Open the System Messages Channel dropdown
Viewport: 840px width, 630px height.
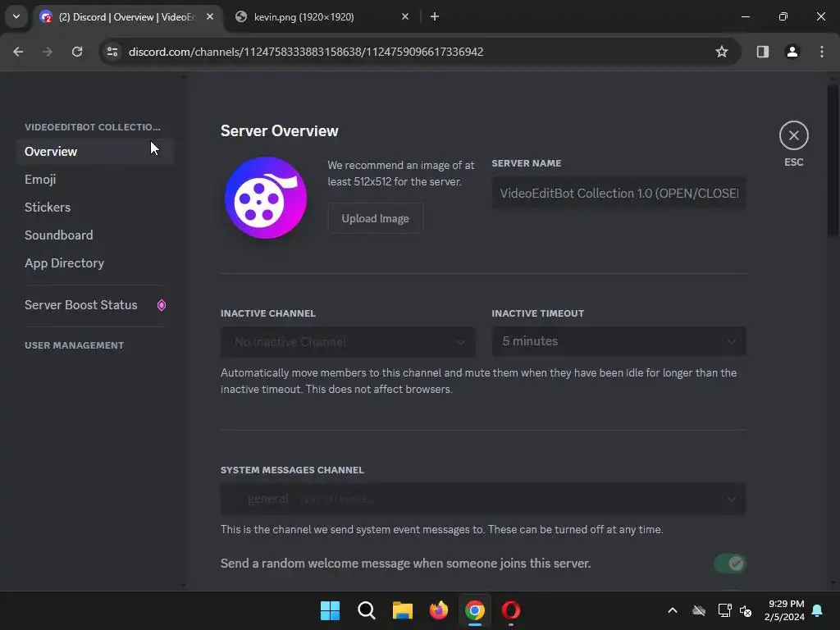(x=482, y=499)
